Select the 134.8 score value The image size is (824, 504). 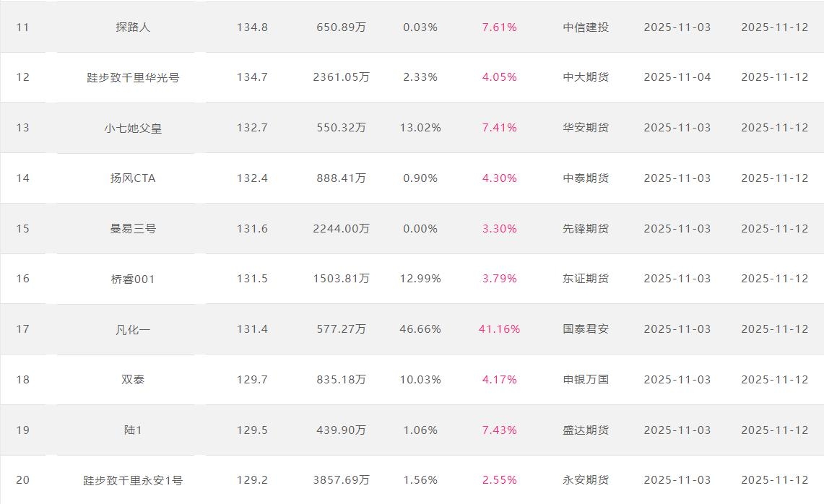click(x=252, y=27)
